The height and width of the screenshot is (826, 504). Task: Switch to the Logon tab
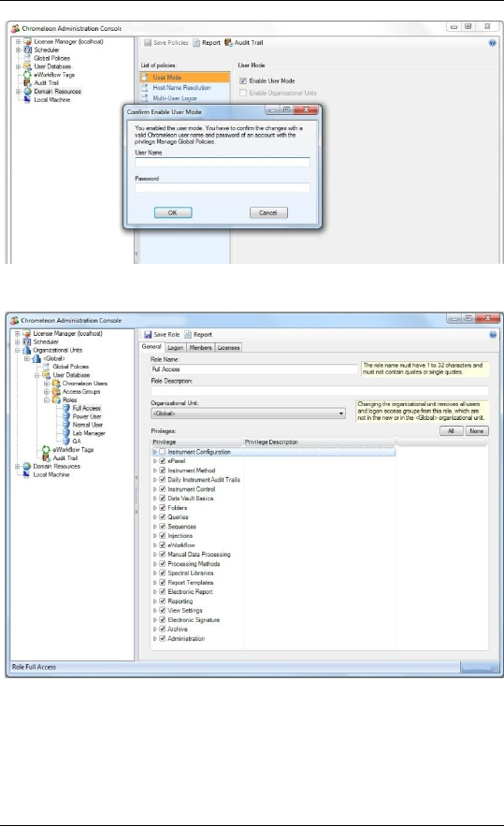coord(176,348)
